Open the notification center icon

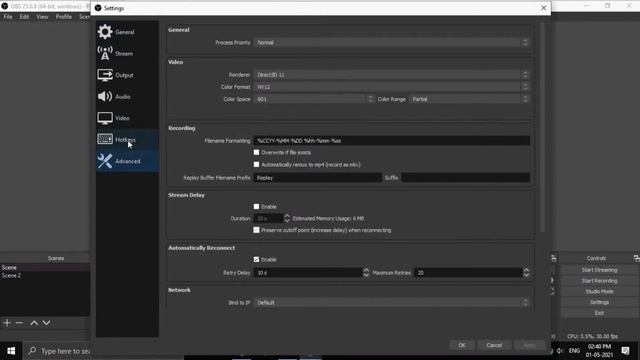click(625, 351)
